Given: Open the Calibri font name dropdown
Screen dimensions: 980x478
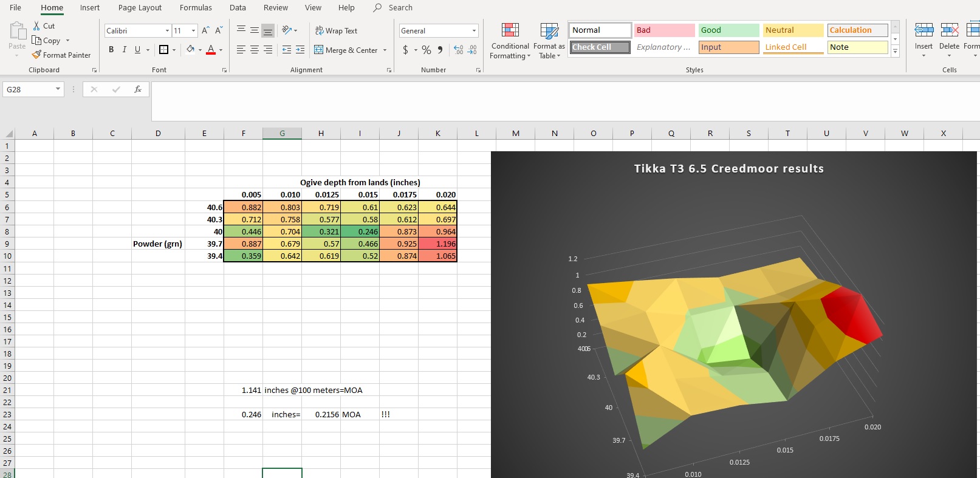Looking at the screenshot, I should tap(167, 30).
